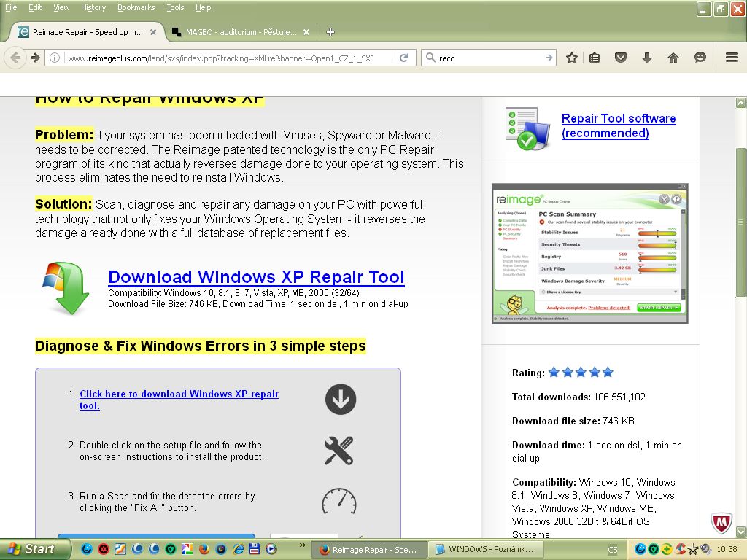Open the Firefox Hello smiley button
Viewport: 747px width, 560px height.
tap(700, 58)
